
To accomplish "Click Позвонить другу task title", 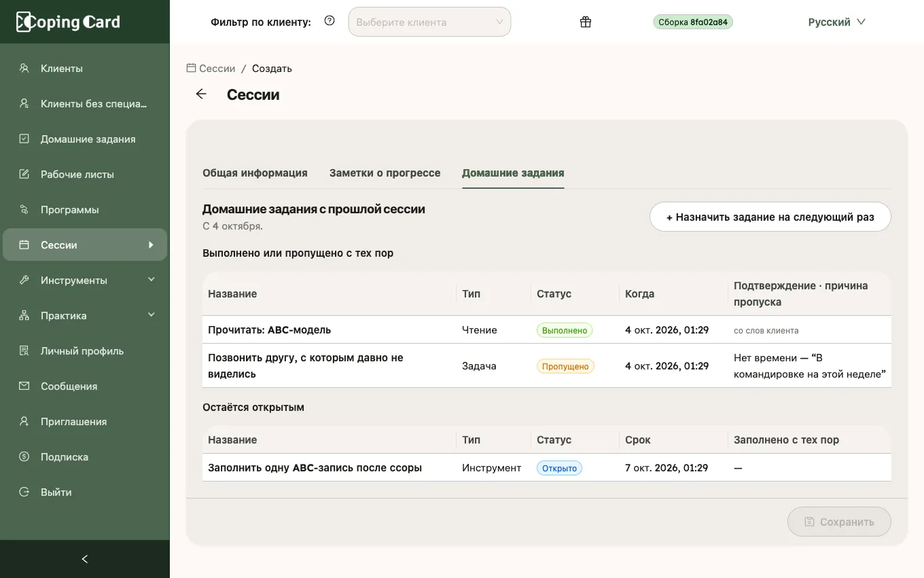I will (x=306, y=366).
